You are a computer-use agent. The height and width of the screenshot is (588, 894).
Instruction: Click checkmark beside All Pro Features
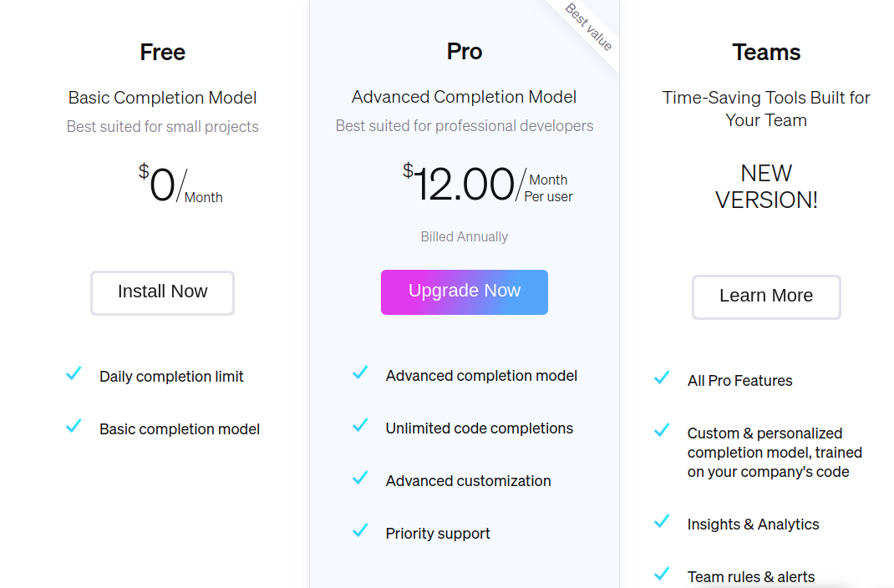pos(662,378)
